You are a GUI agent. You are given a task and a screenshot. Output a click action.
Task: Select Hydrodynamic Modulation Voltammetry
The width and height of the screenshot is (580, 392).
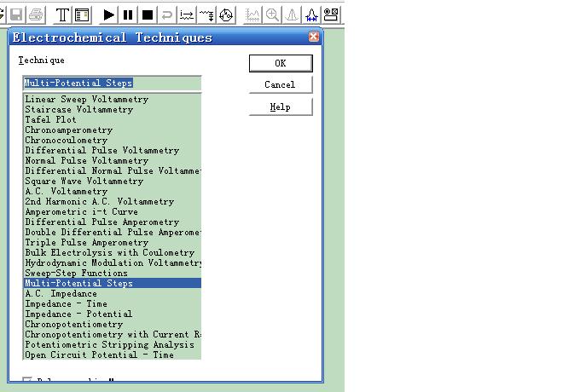(x=112, y=262)
